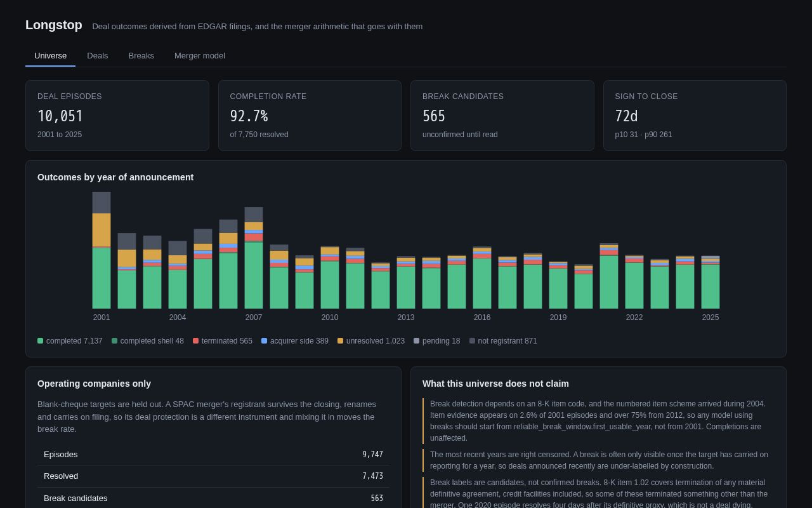Toggle the 'pending 18' legend entry
This screenshot has width=812, height=508.
coord(437,341)
